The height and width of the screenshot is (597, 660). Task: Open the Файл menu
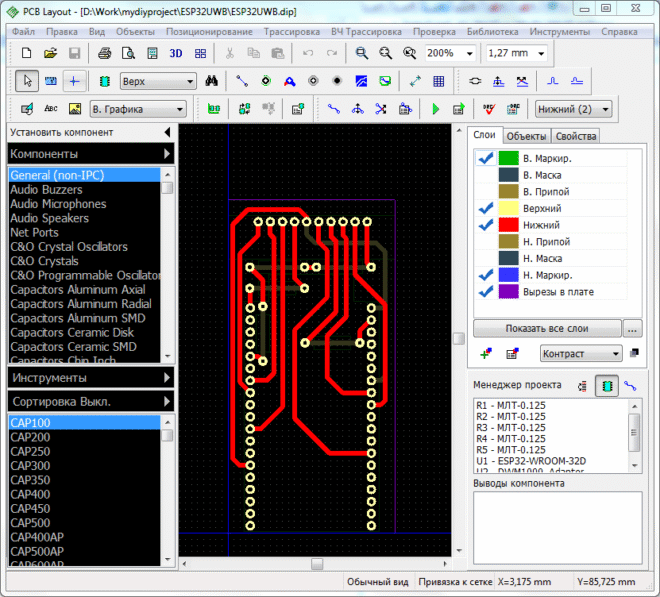[23, 32]
